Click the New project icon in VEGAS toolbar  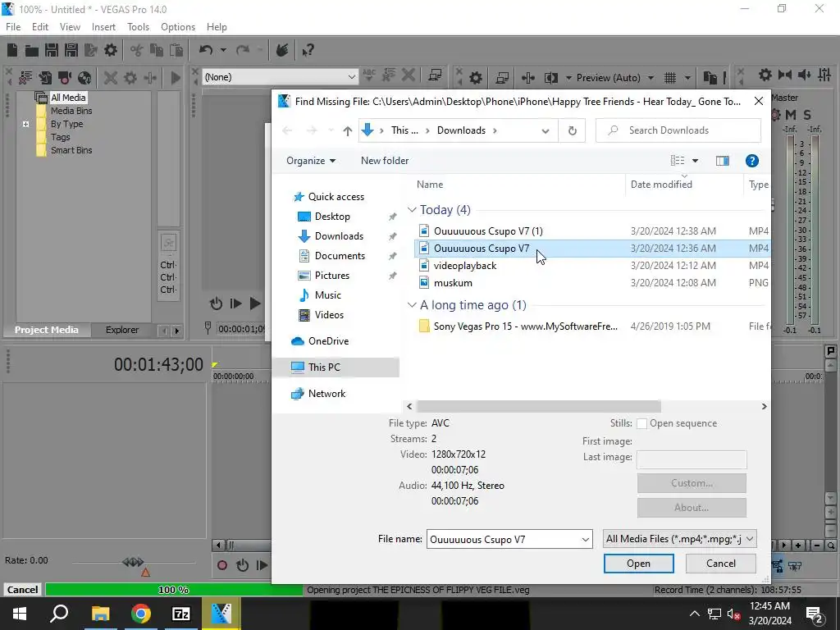(x=12, y=50)
